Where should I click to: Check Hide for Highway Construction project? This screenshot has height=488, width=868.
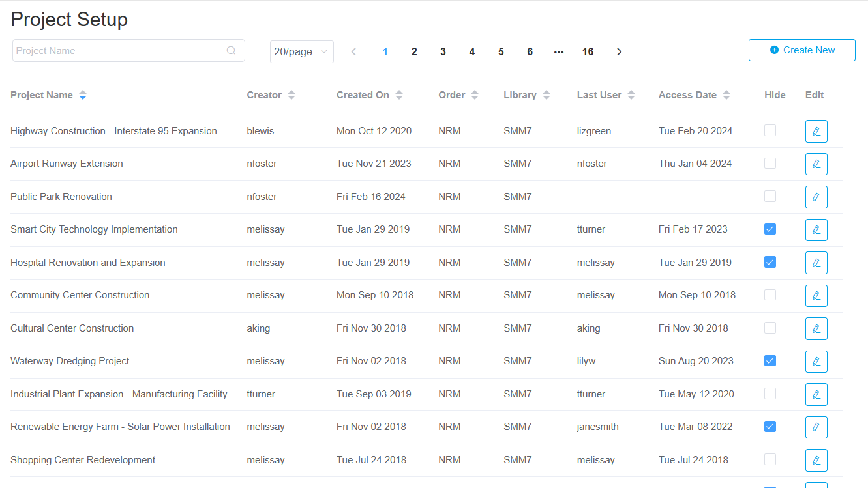[x=770, y=130]
